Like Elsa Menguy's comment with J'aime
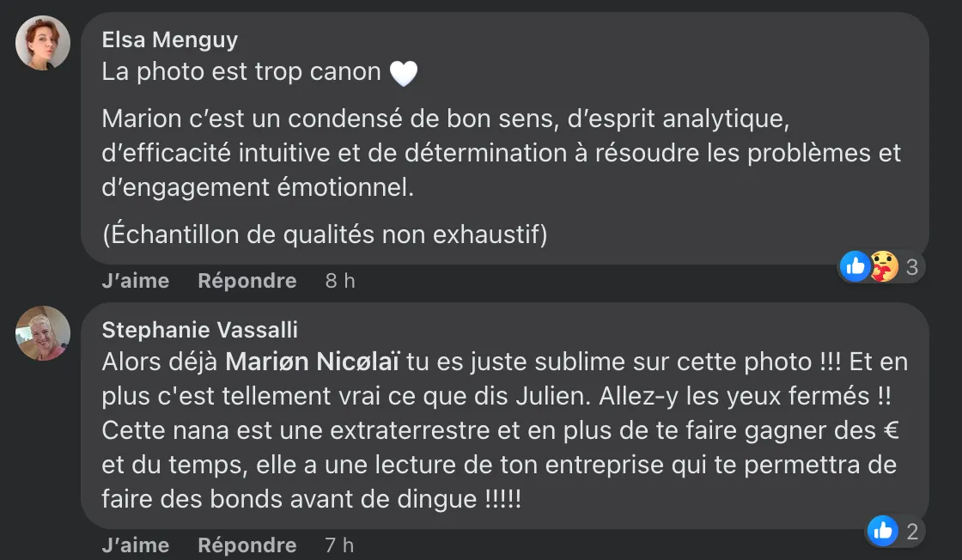This screenshot has width=962, height=560. coord(136,280)
